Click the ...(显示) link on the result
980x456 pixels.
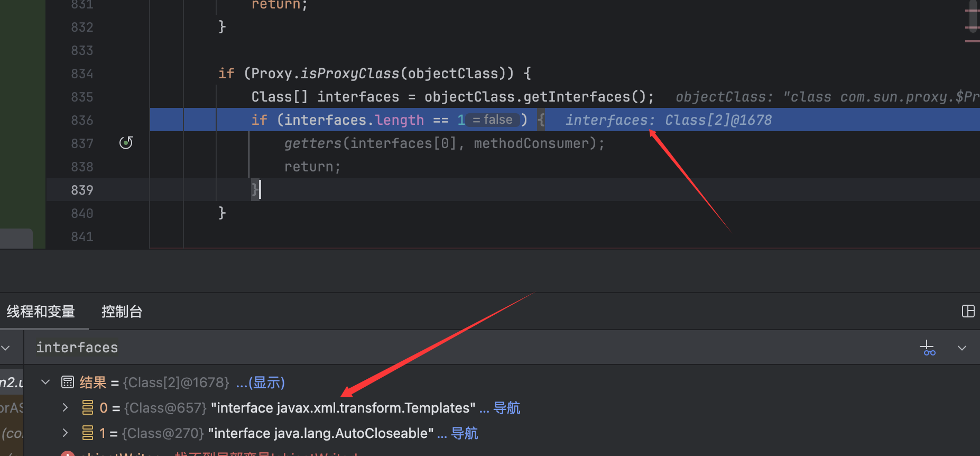pos(260,382)
